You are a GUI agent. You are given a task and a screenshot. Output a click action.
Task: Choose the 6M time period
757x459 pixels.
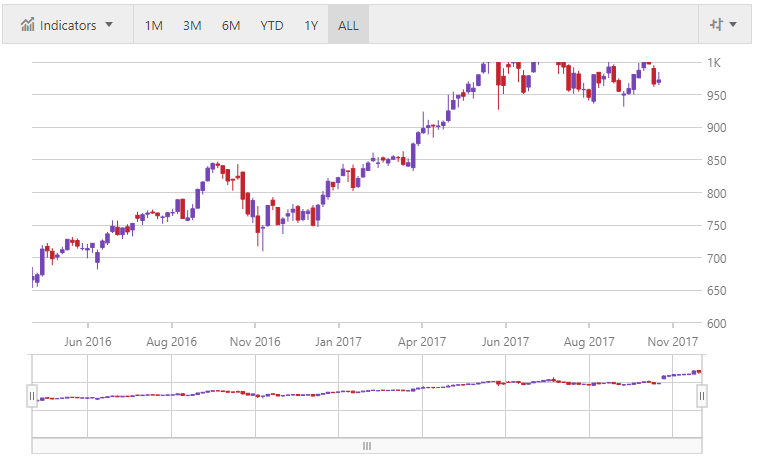[231, 25]
